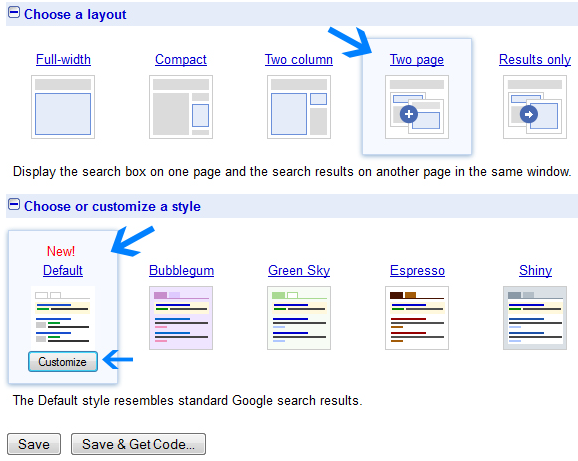Select the Two column layout thumbnail
Viewport: 578px width, 461px height.
pyautogui.click(x=299, y=107)
